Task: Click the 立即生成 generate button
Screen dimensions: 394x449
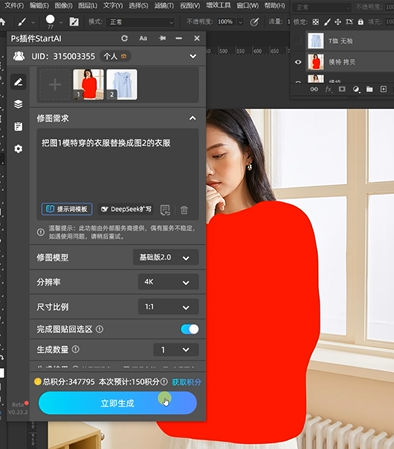Action: tap(118, 403)
